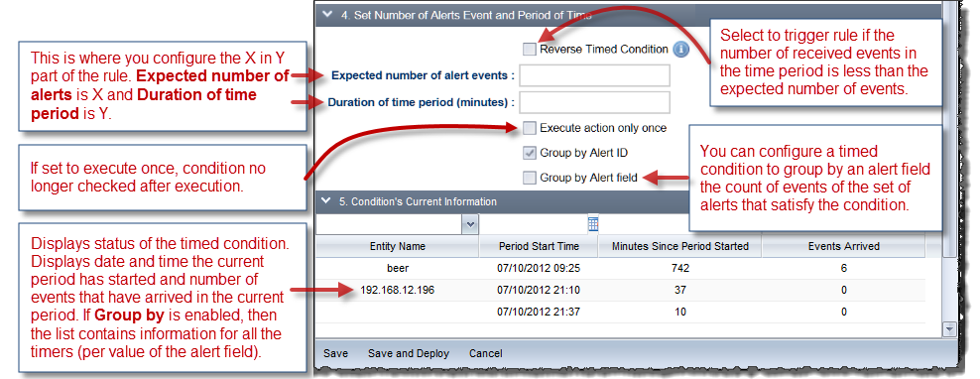Check Execute action only once
Viewport: 980px width, 379px height.
(x=530, y=128)
